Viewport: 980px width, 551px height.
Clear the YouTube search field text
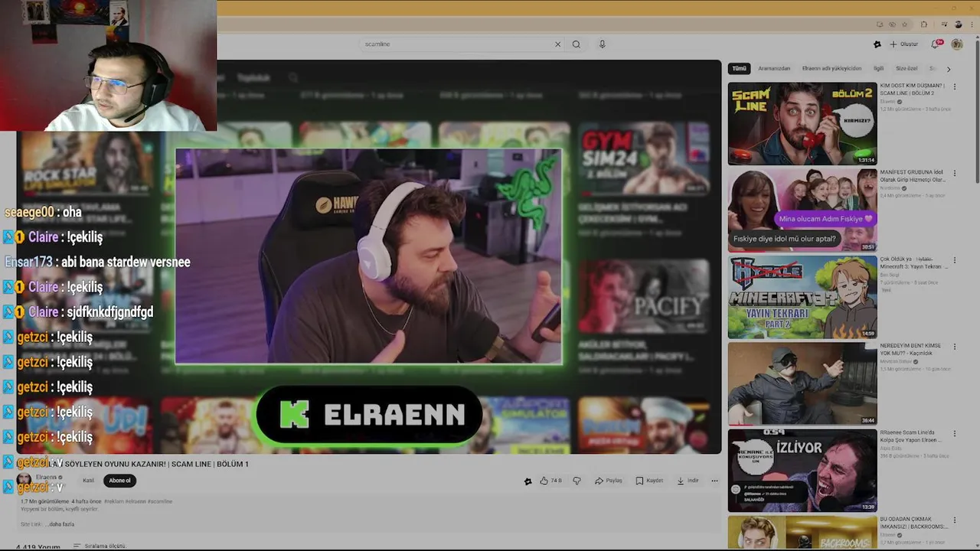coord(557,44)
